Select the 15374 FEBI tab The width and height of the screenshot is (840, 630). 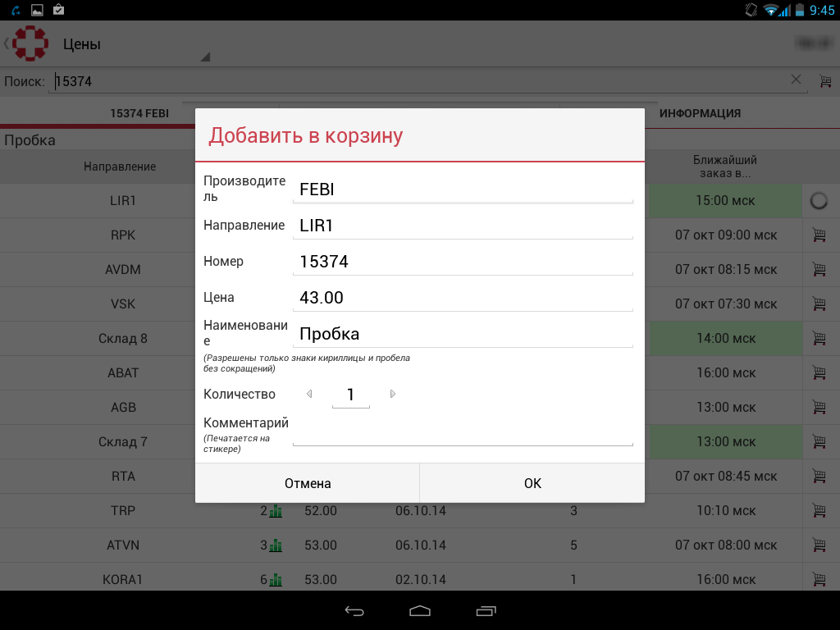pos(139,113)
